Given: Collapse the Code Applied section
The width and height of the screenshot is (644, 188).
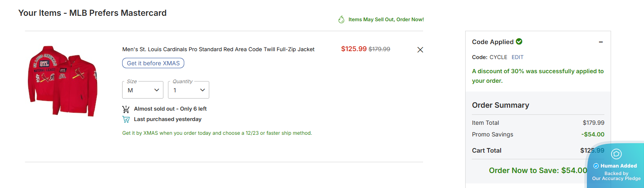Looking at the screenshot, I should pyautogui.click(x=601, y=42).
